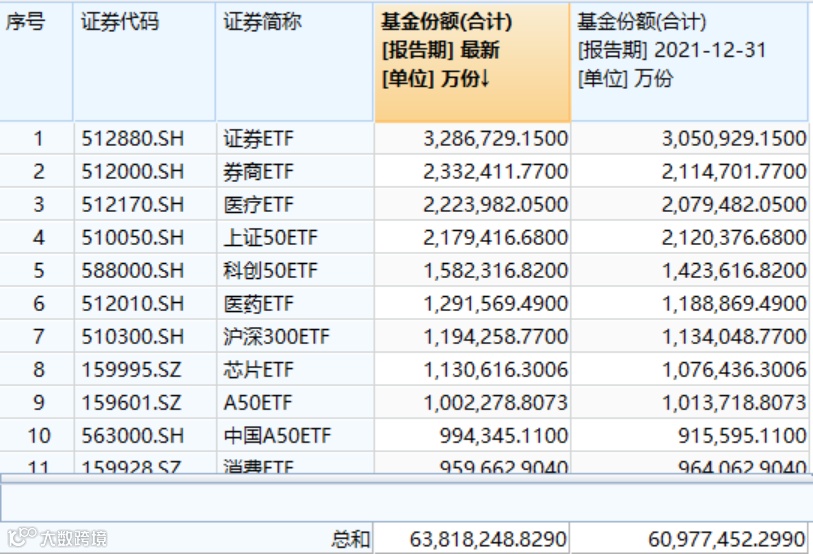Click 基金份额(合计) 2021-12-31 column header
813x554 pixels.
(690, 62)
